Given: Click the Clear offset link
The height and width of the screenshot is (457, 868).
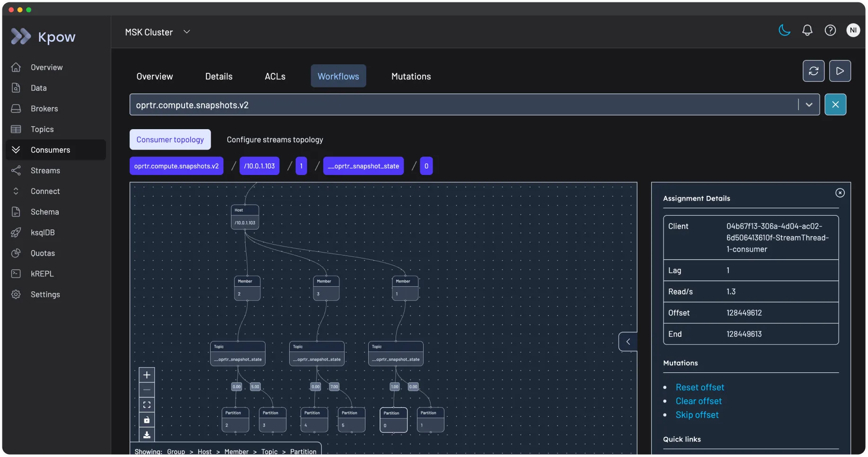Looking at the screenshot, I should click(x=699, y=401).
